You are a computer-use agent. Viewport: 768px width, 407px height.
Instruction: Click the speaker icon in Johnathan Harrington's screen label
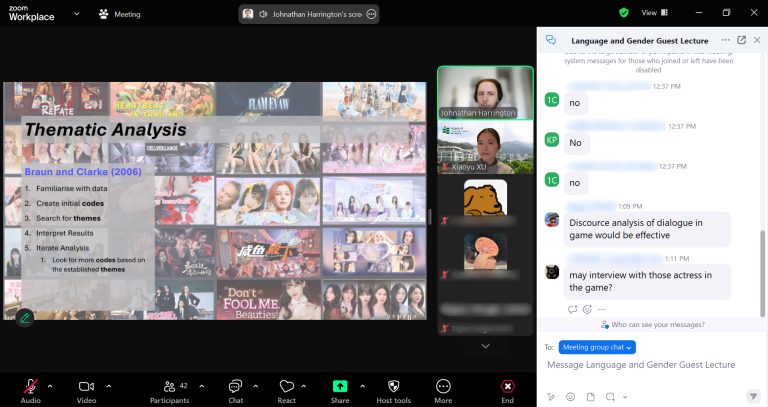263,14
